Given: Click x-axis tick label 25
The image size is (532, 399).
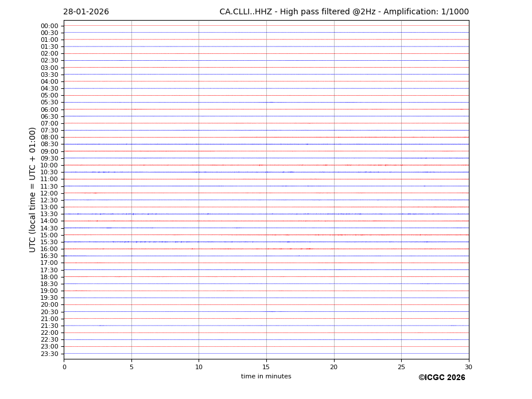Looking at the screenshot, I should pyautogui.click(x=401, y=367).
